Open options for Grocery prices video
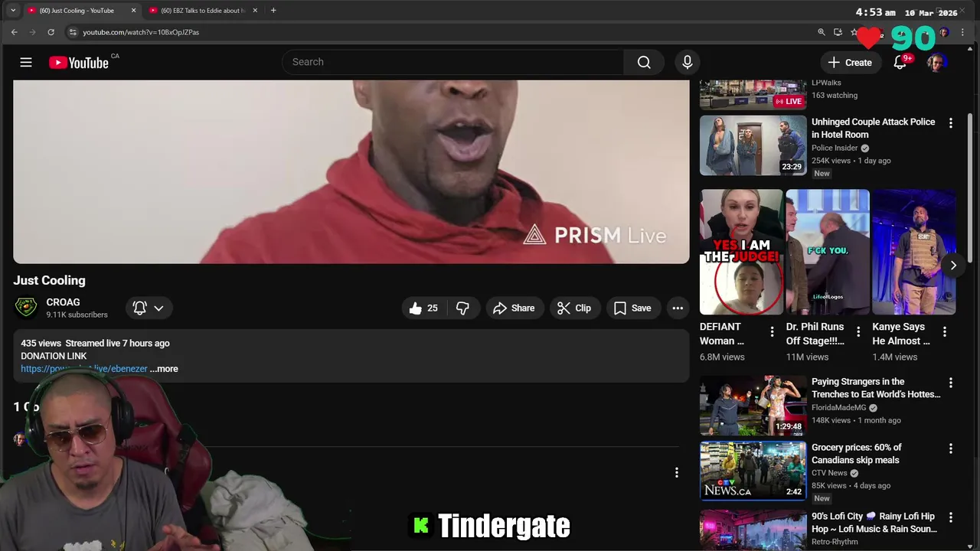Image resolution: width=980 pixels, height=551 pixels. coord(951,448)
